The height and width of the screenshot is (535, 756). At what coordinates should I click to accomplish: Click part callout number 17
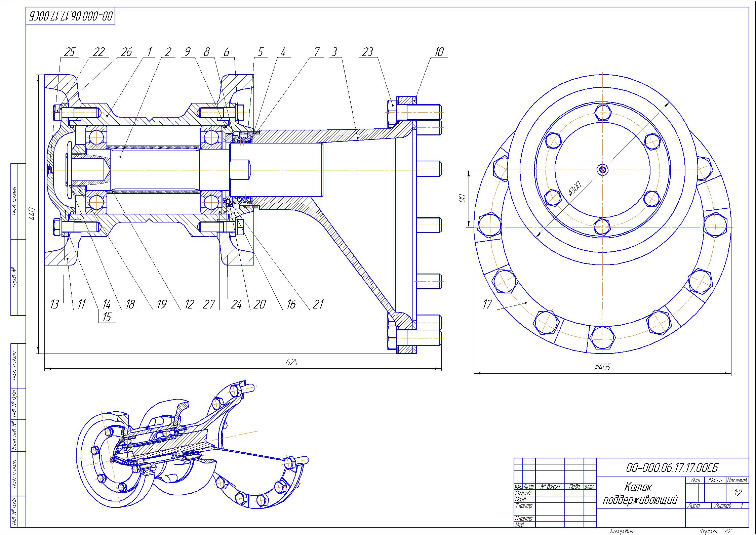[x=487, y=304]
